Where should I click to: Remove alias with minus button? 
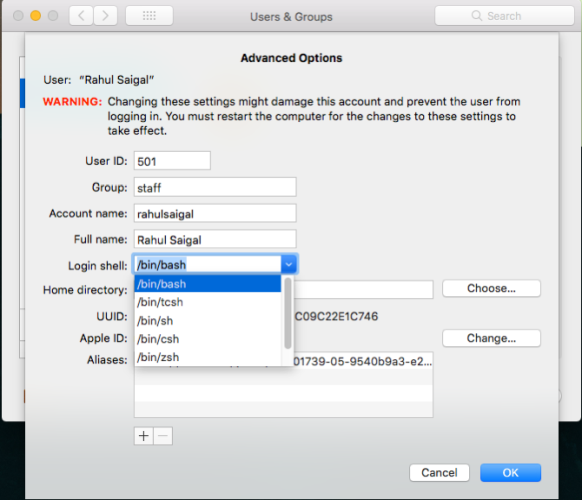pos(163,436)
